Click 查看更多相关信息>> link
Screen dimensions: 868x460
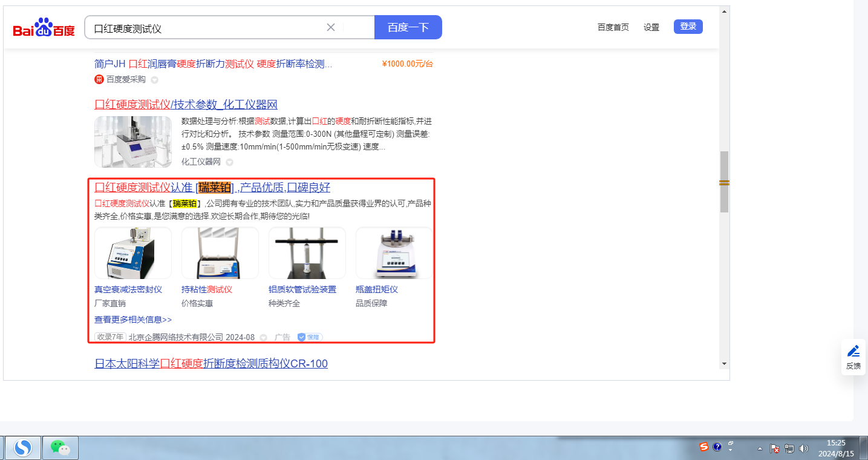[133, 320]
